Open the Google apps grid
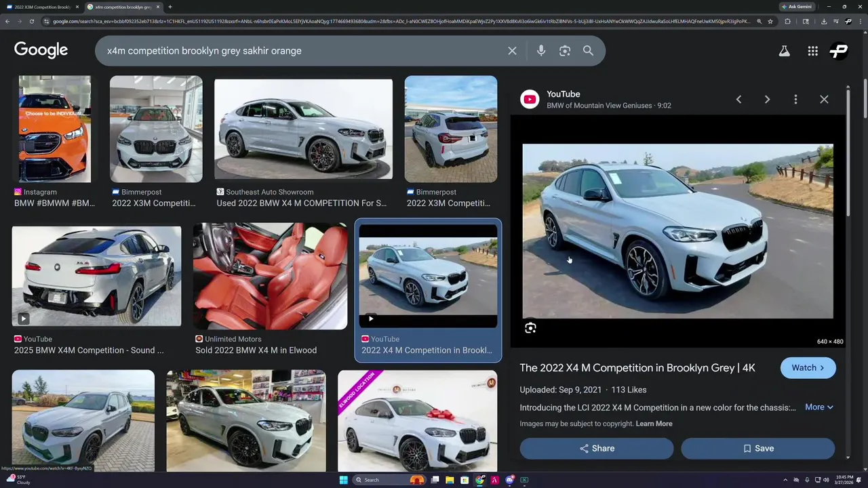The width and height of the screenshot is (868, 488). click(x=812, y=51)
